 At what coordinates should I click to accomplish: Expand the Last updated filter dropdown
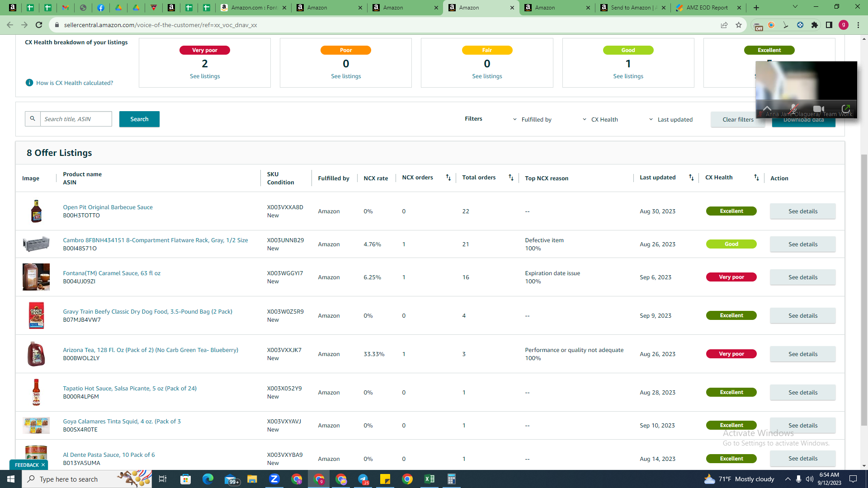[671, 119]
